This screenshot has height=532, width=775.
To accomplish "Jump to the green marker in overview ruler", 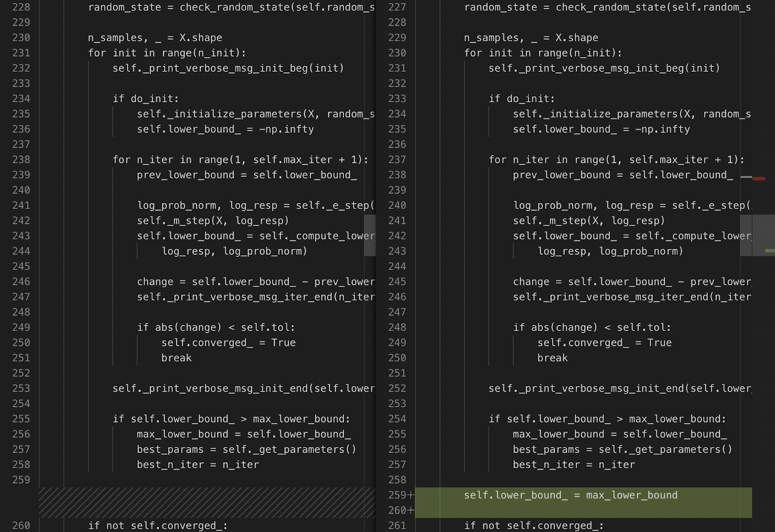I will (770, 250).
